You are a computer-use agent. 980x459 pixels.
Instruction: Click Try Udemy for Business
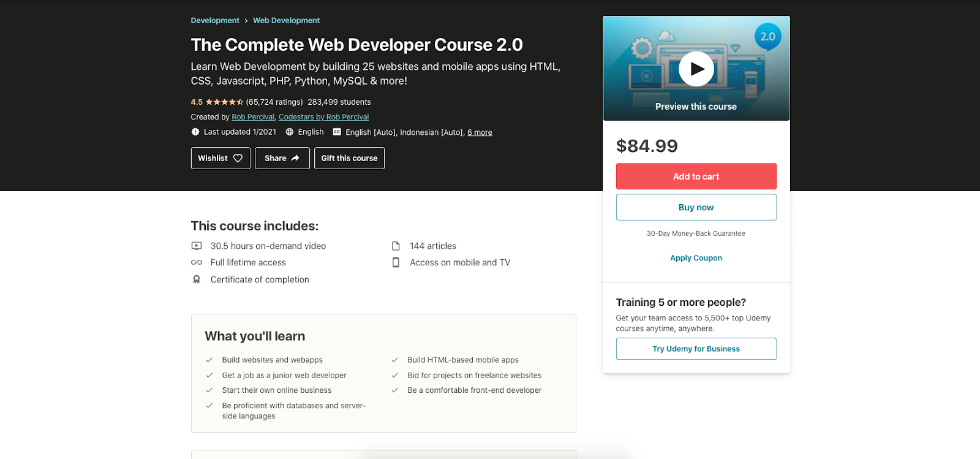click(x=696, y=349)
